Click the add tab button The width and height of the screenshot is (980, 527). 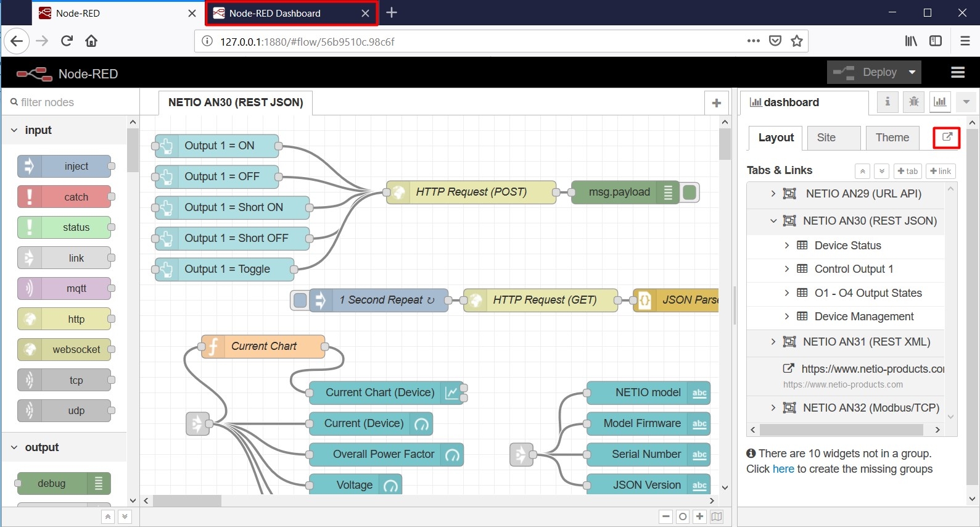coord(907,171)
